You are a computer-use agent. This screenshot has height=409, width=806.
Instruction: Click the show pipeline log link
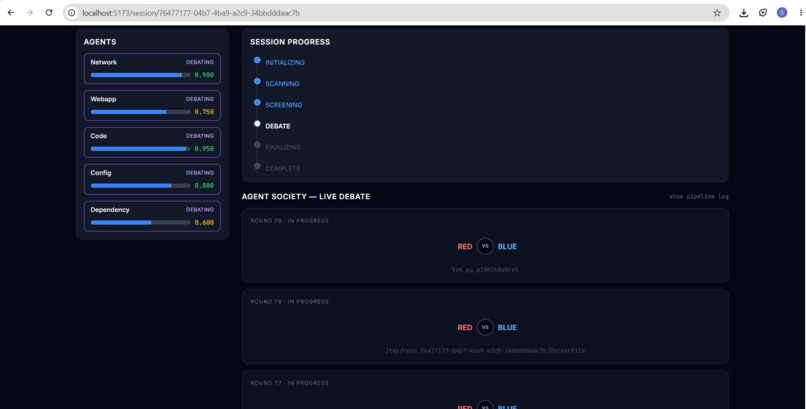699,196
